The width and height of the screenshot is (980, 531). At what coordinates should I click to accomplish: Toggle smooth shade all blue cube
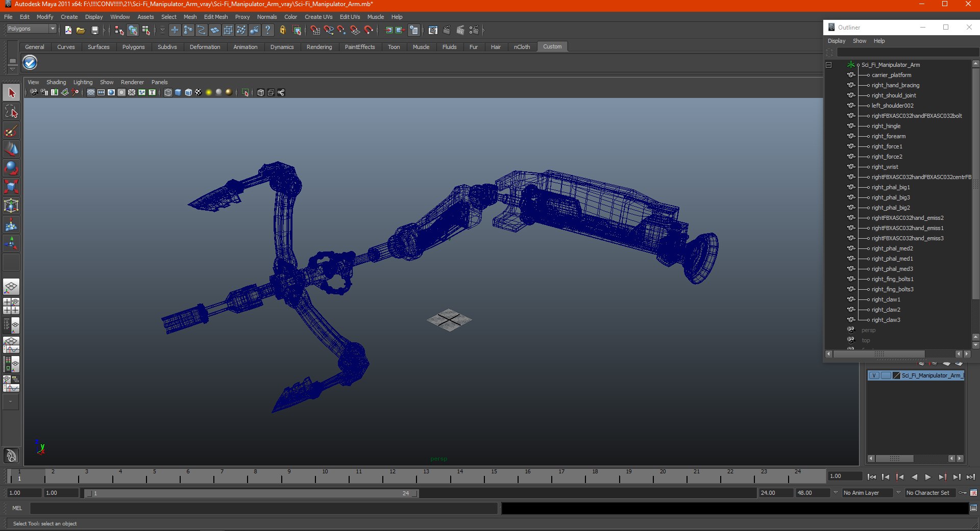tap(178, 92)
